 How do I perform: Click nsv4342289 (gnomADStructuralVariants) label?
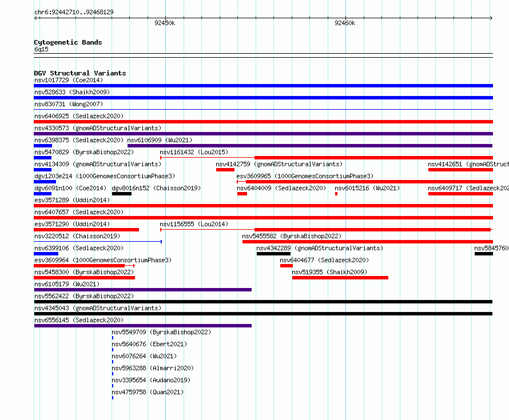pos(320,248)
